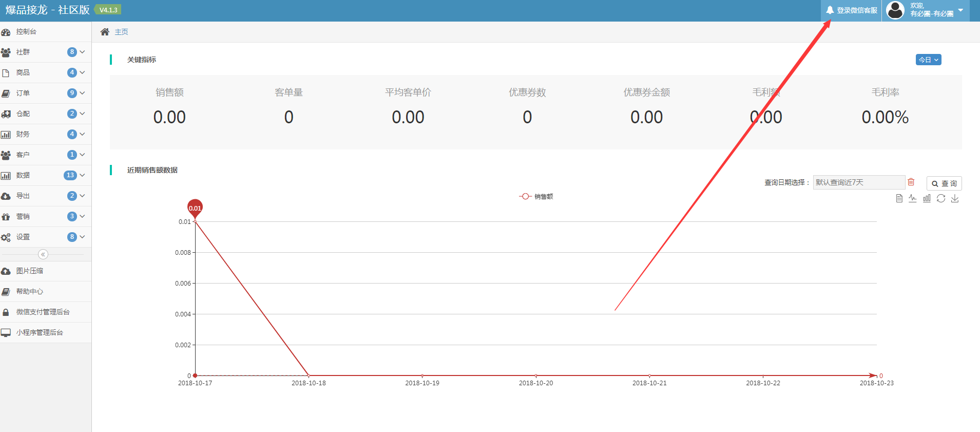Click the 订单 book icon
Screen dimensions: 980x432
coord(6,93)
